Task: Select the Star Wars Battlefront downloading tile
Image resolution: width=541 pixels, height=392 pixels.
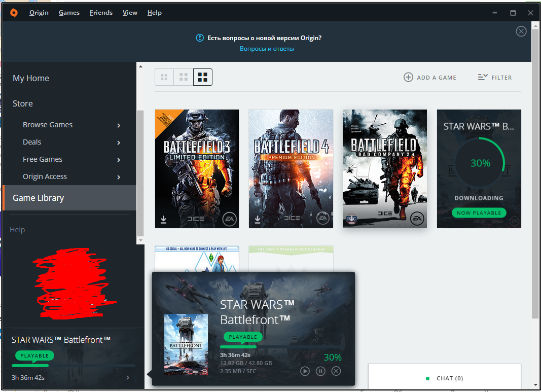Action: click(x=479, y=169)
